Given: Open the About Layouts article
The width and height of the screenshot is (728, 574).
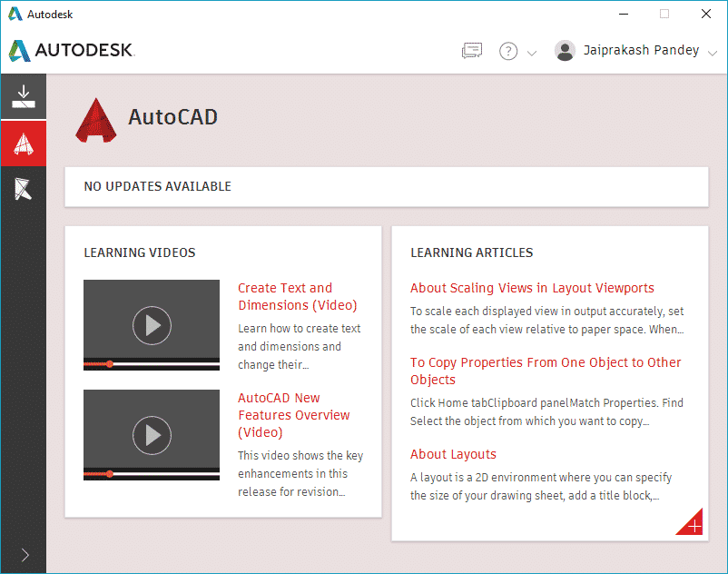Looking at the screenshot, I should point(453,454).
